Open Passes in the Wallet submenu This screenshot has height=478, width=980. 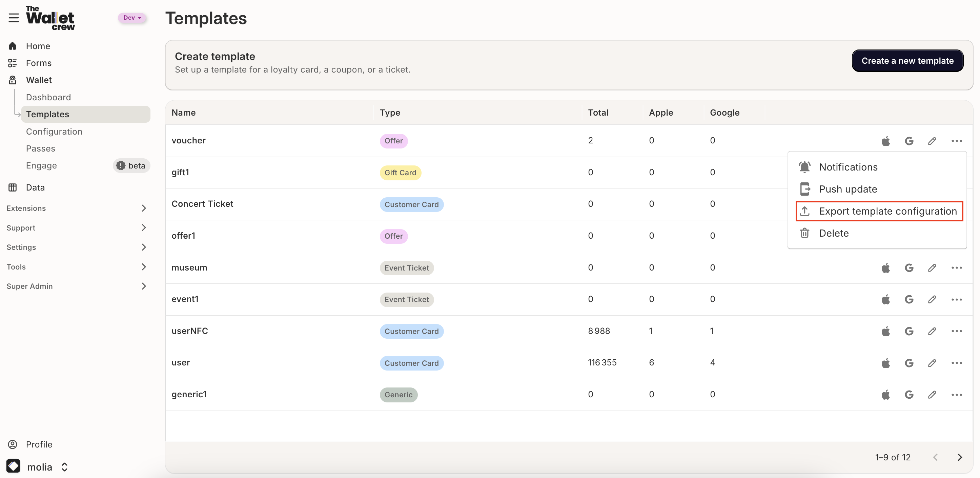point(41,148)
